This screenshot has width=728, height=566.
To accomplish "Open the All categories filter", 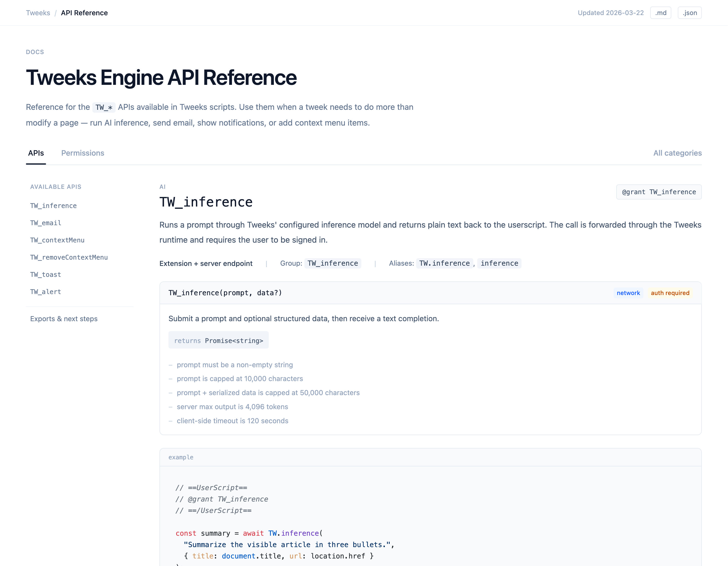I will [x=677, y=153].
